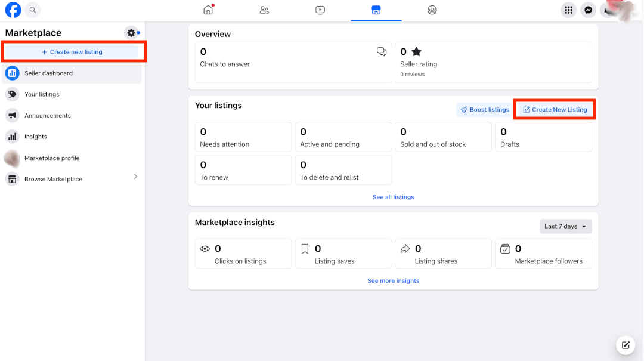Open the Seller rating card
This screenshot has height=361, width=644.
[493, 62]
